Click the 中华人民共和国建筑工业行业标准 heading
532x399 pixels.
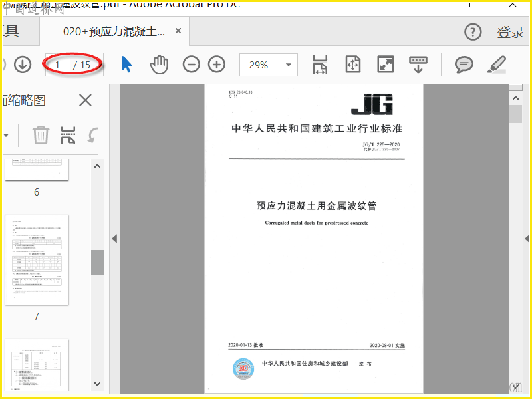pos(317,128)
